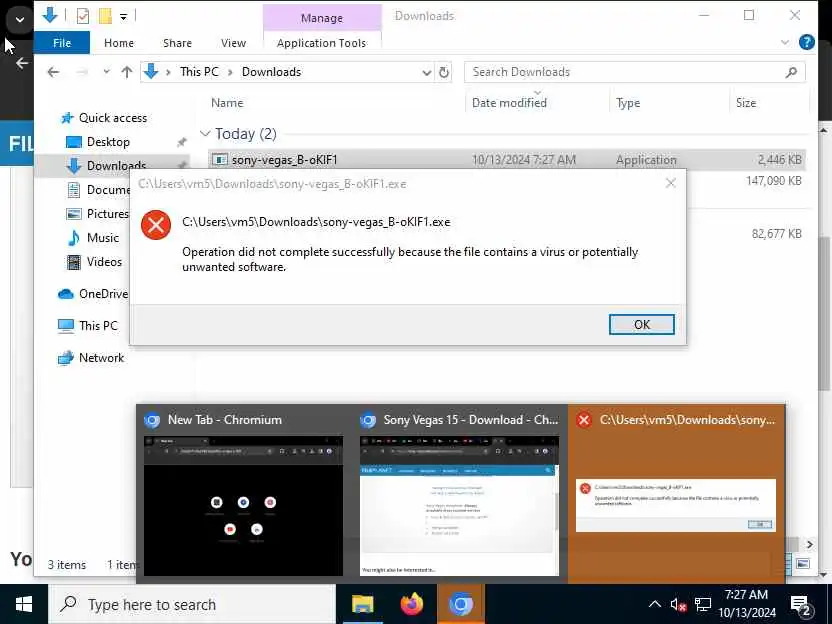Image resolution: width=832 pixels, height=624 pixels.
Task: Click the New folder quick access icon
Action: coord(105,16)
